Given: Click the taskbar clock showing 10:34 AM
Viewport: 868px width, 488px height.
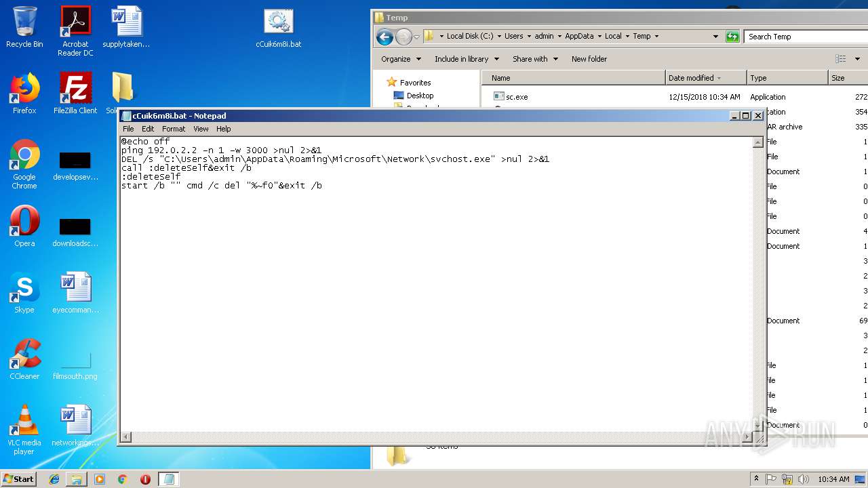Looking at the screenshot, I should tap(833, 479).
